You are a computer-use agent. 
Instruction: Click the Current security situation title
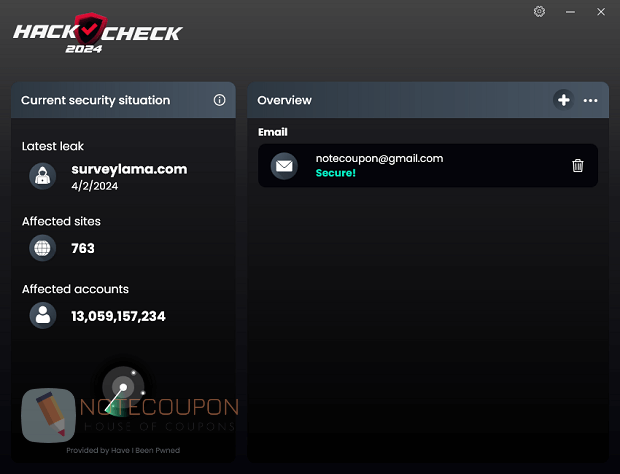point(96,100)
